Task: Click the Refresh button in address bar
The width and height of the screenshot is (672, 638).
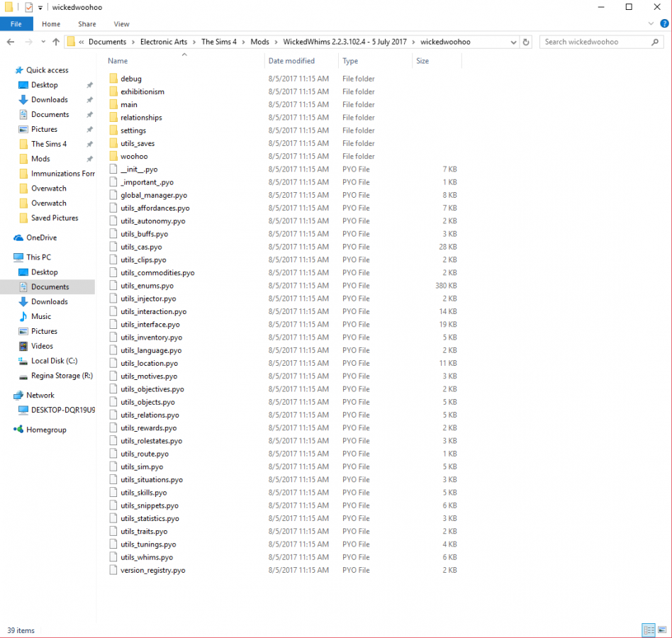Action: [x=526, y=42]
